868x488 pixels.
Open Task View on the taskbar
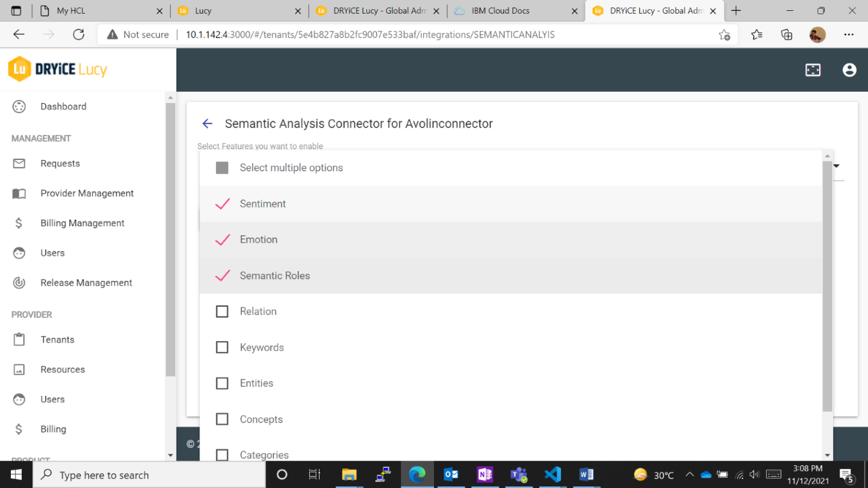click(314, 474)
